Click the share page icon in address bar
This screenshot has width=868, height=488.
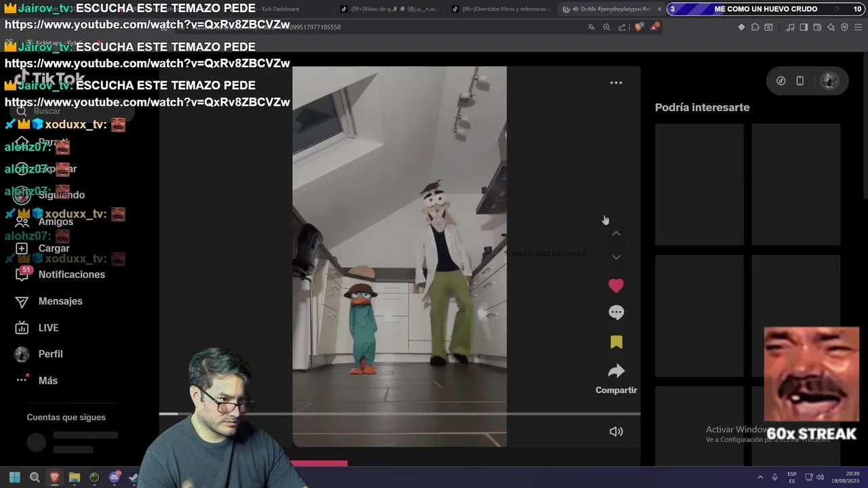pyautogui.click(x=622, y=27)
